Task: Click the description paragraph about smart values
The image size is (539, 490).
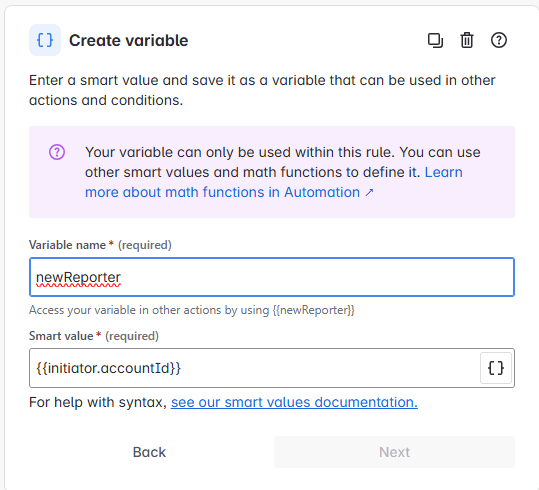Action: tap(262, 90)
